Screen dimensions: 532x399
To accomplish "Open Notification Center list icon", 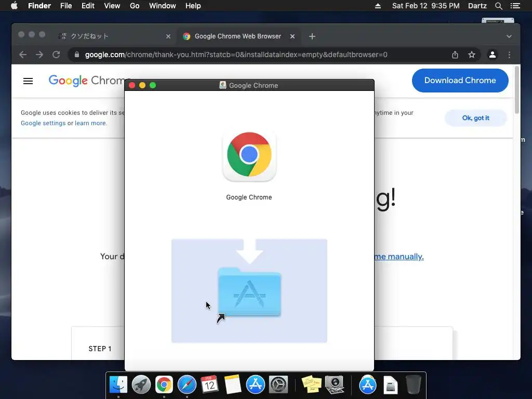I will coord(515,6).
